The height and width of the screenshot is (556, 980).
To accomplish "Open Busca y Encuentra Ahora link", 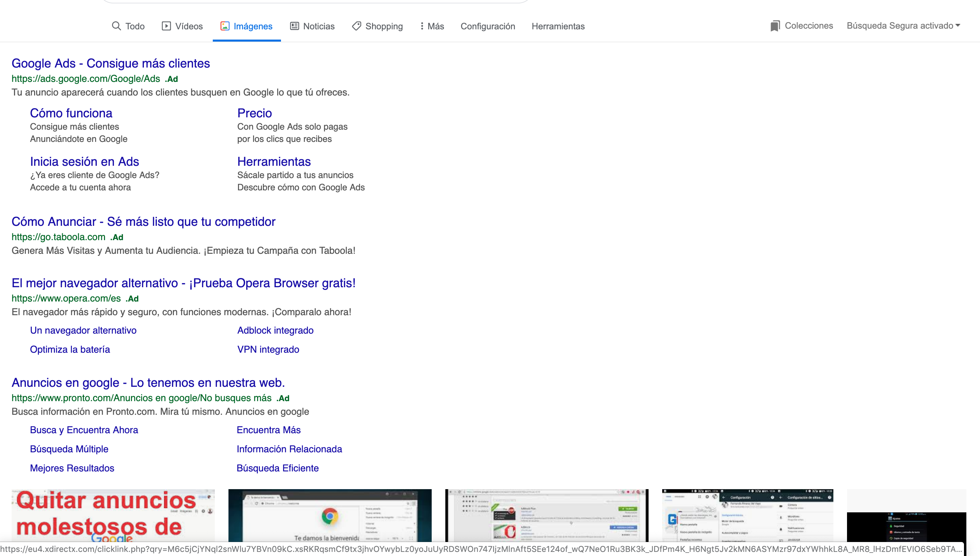I will (84, 430).
